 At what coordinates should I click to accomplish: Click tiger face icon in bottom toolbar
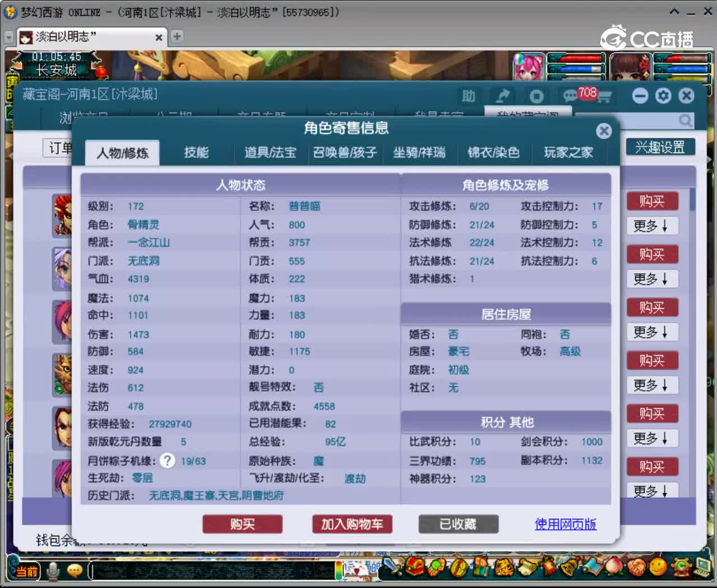(504, 567)
